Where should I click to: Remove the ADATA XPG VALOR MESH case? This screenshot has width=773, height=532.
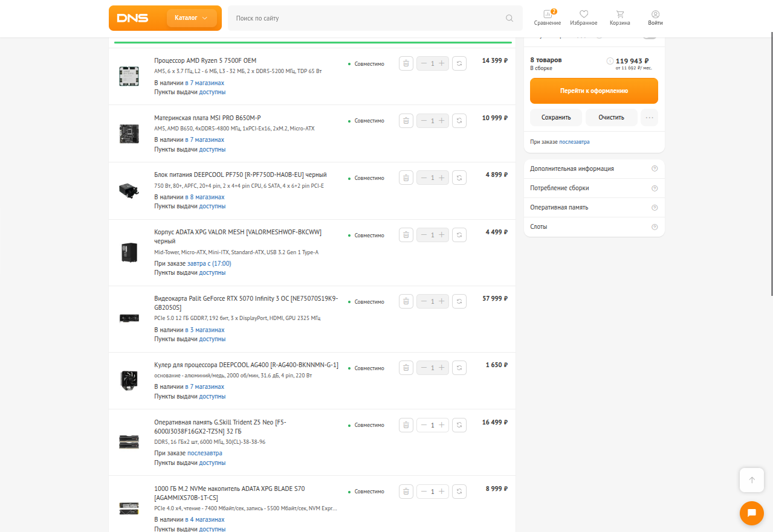tap(406, 235)
